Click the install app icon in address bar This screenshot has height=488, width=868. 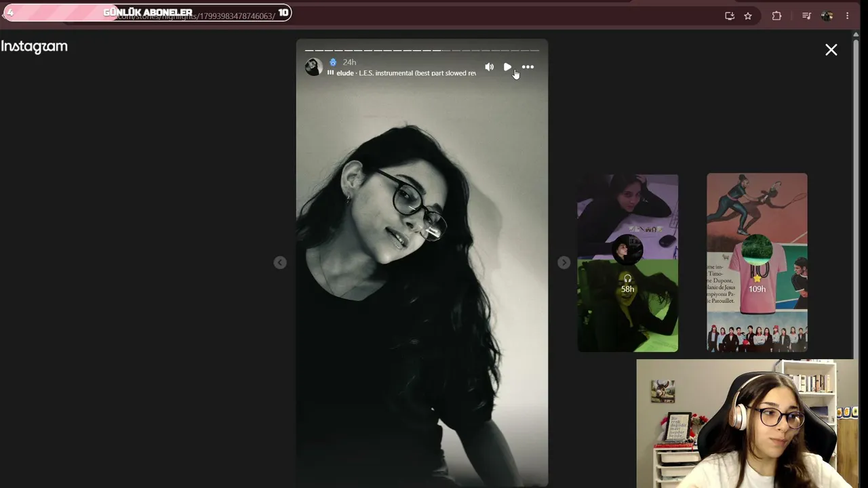[x=730, y=16]
